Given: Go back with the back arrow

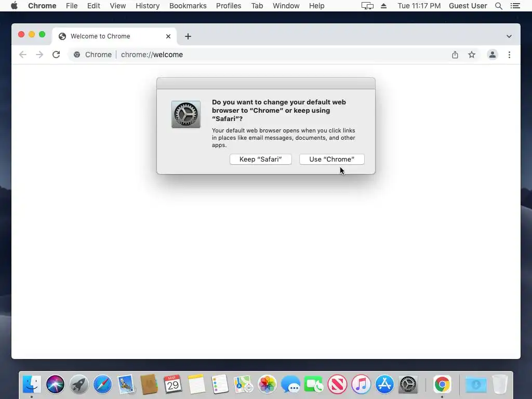Looking at the screenshot, I should (x=23, y=55).
